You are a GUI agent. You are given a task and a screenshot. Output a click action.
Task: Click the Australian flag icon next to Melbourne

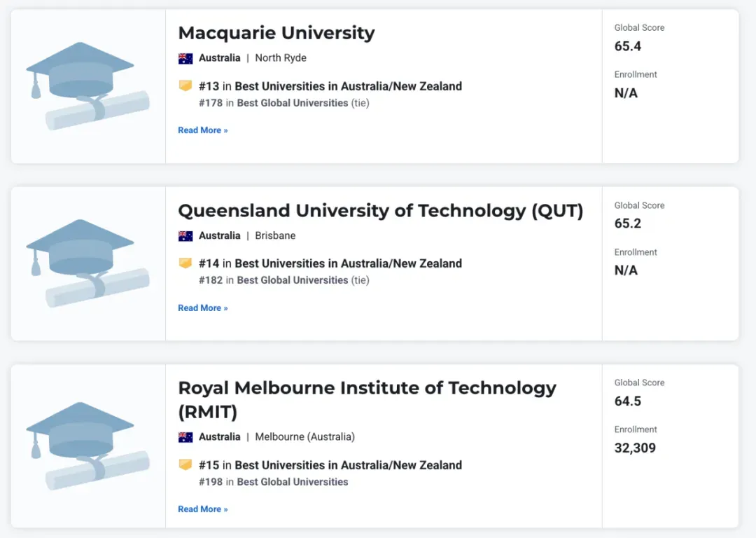[185, 437]
